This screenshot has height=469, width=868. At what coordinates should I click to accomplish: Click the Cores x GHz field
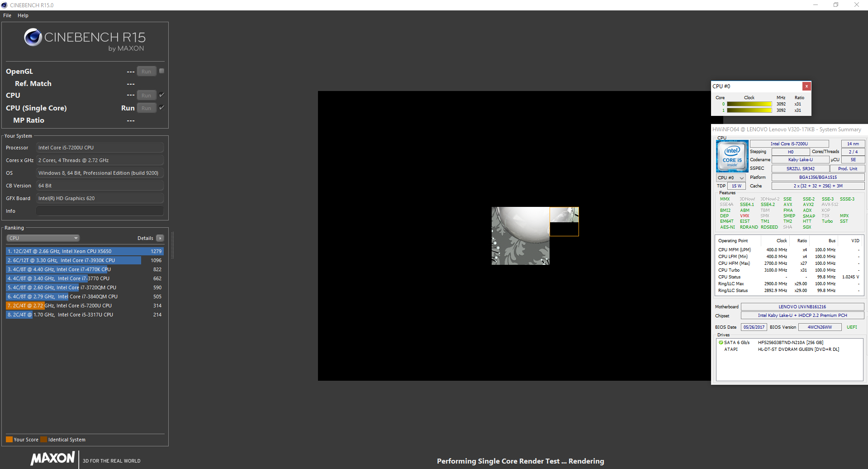point(100,160)
